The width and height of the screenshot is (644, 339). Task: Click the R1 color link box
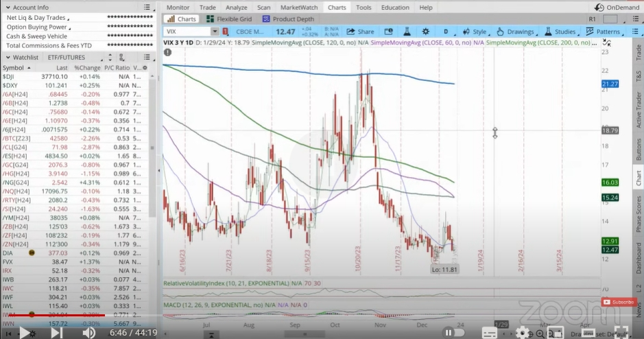click(x=610, y=19)
